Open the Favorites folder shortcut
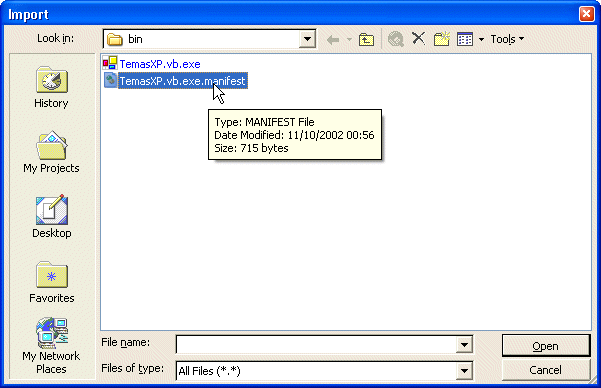Screen dimensions: 601x388 click(51, 282)
